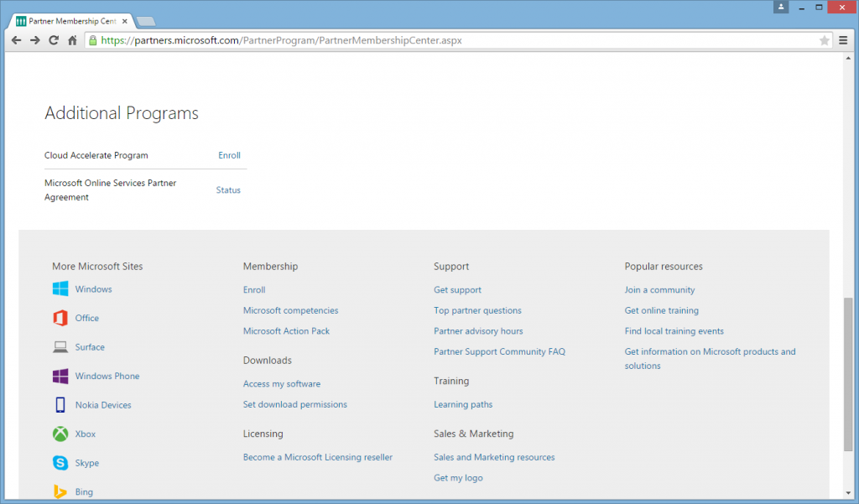Open the Skype site link
Viewport: 859px width, 504px height.
pyautogui.click(x=87, y=464)
